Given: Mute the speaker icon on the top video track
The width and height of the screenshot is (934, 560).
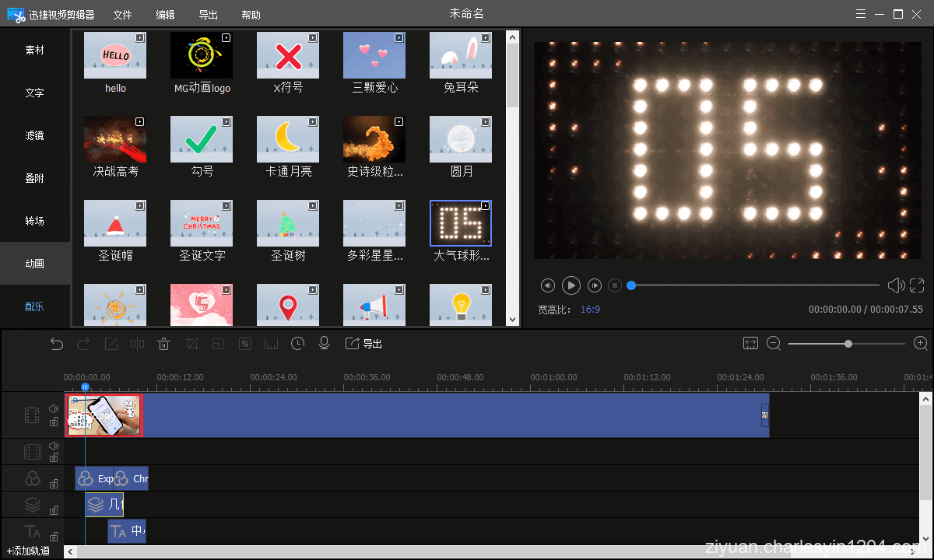Looking at the screenshot, I should [53, 407].
